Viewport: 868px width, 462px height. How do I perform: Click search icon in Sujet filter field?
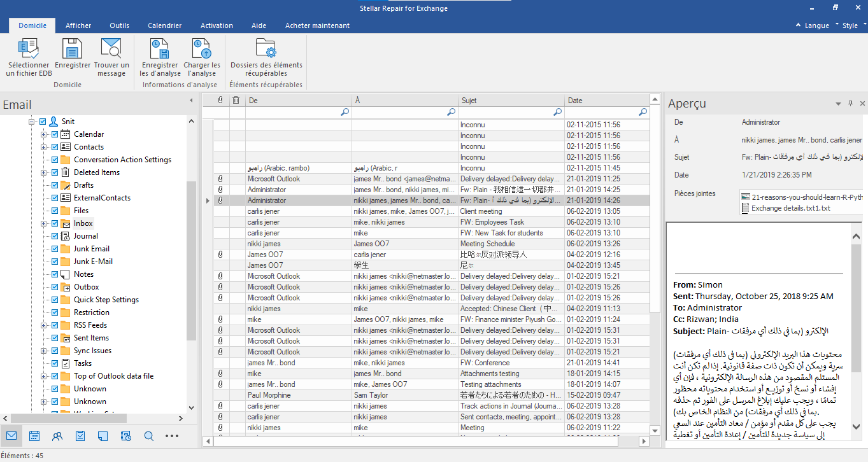point(558,112)
